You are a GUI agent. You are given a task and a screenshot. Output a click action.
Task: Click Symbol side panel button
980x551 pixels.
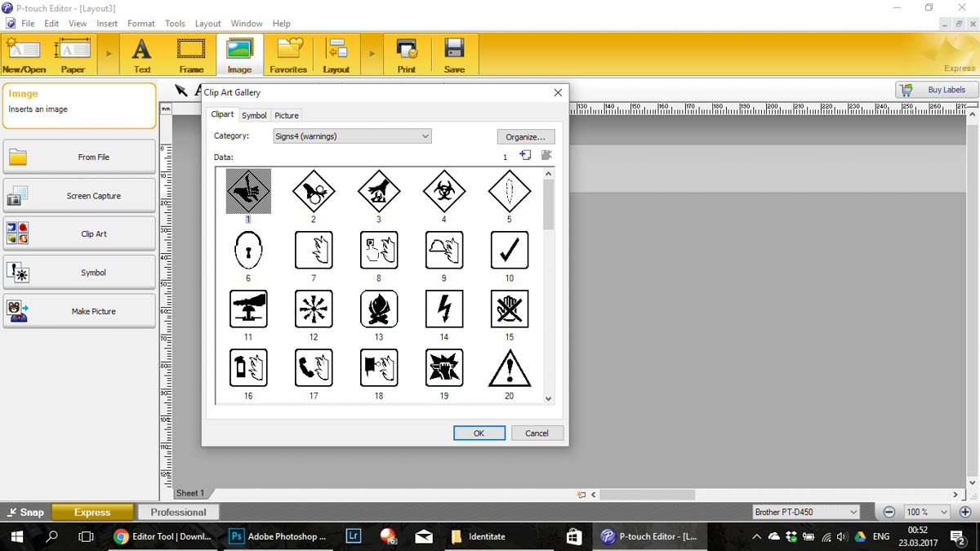[79, 273]
